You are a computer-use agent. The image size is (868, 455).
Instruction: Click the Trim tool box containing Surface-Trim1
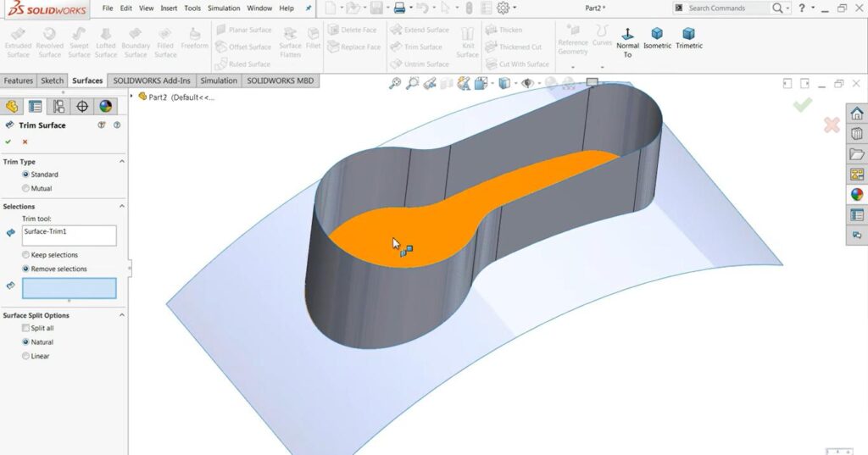[x=70, y=236]
